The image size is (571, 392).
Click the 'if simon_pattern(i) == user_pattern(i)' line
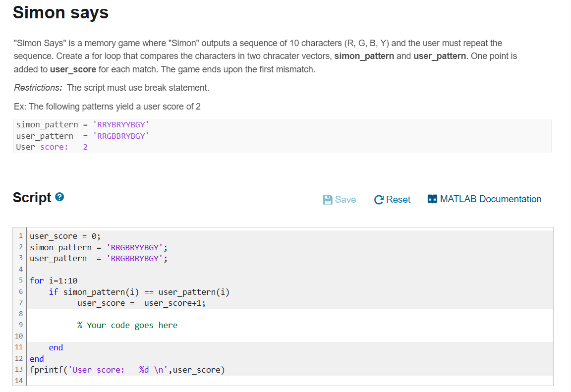[139, 292]
